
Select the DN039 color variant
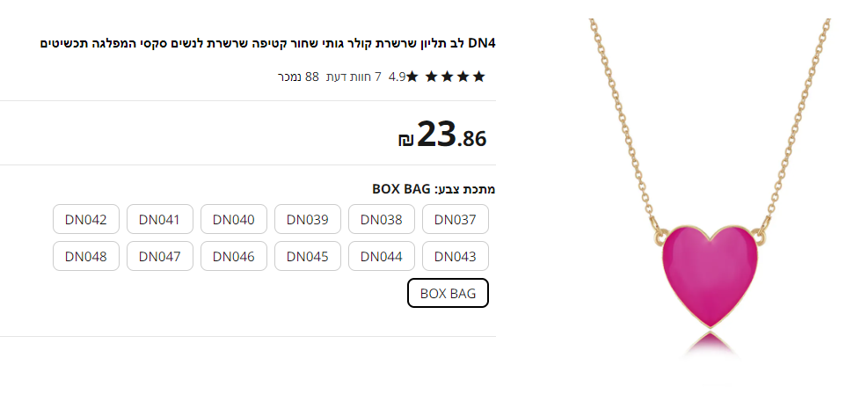coord(307,219)
